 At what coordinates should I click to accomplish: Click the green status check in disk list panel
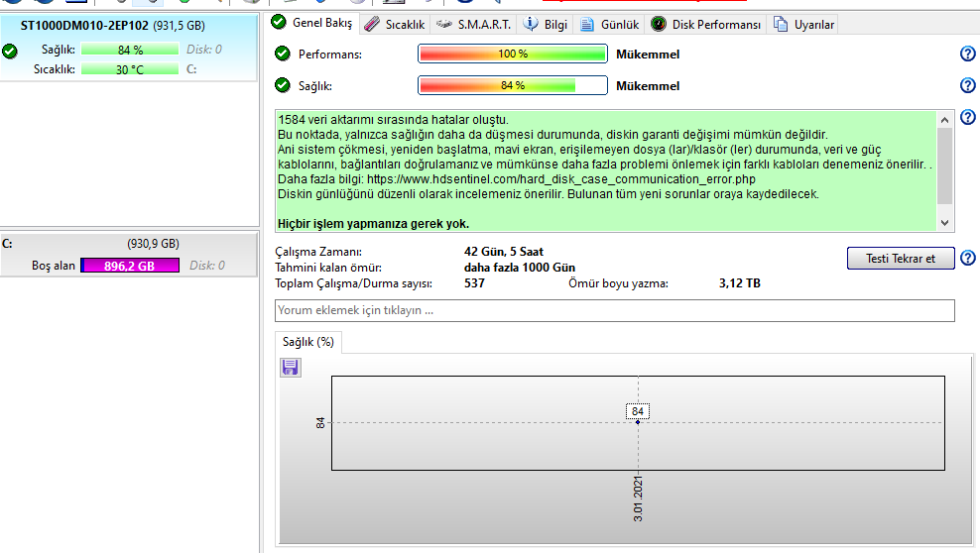click(10, 52)
